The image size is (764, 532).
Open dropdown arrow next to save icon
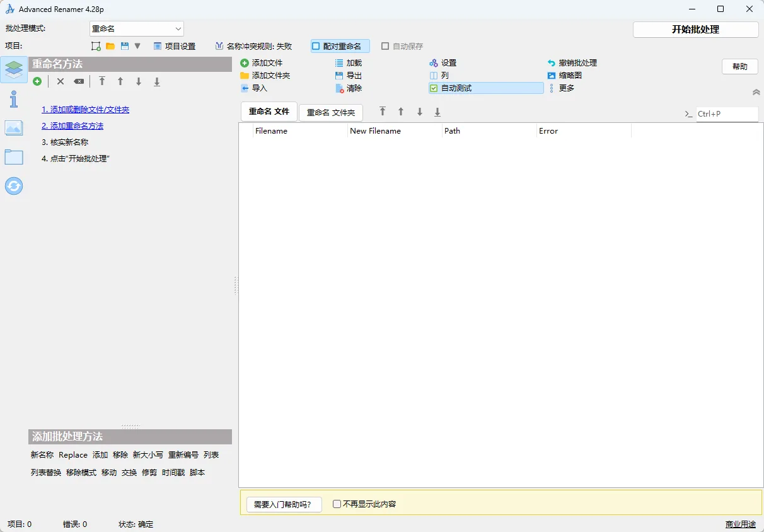point(137,46)
